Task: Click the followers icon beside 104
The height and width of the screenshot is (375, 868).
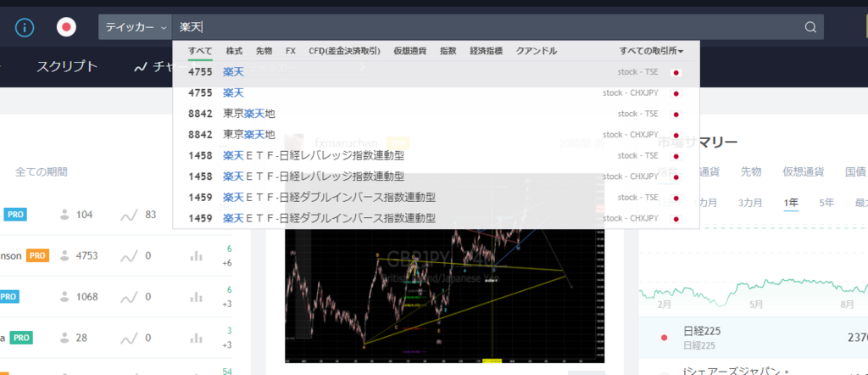Action: 64,215
